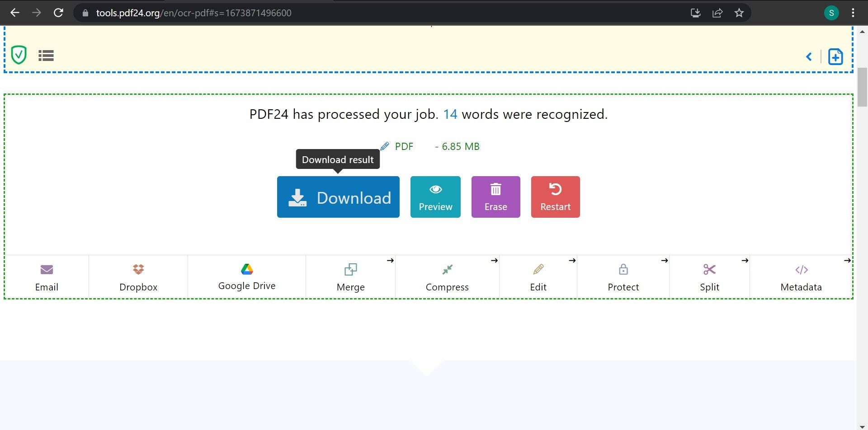Click the green security shield icon
Image resolution: width=868 pixels, height=430 pixels.
19,55
